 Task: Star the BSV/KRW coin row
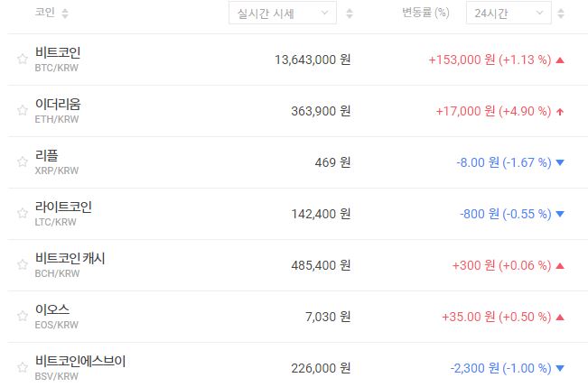22,368
